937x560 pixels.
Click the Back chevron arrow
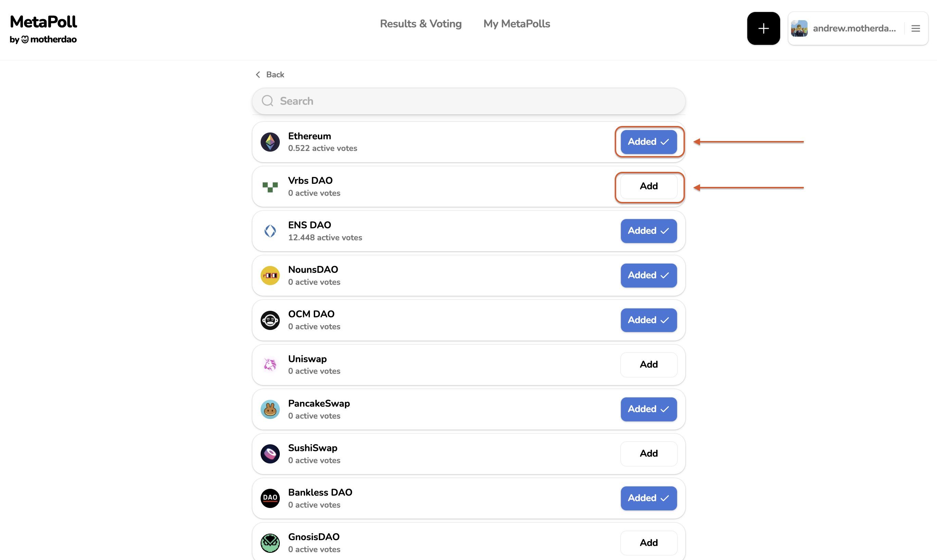(x=258, y=75)
